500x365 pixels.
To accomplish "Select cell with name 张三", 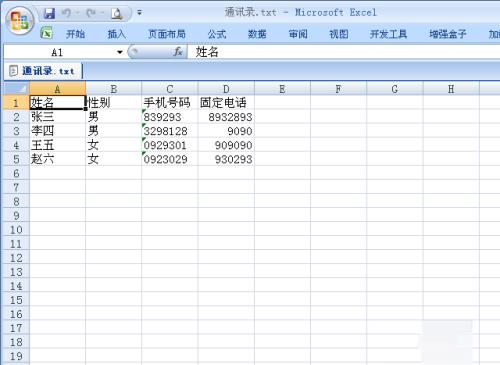I will click(x=57, y=117).
